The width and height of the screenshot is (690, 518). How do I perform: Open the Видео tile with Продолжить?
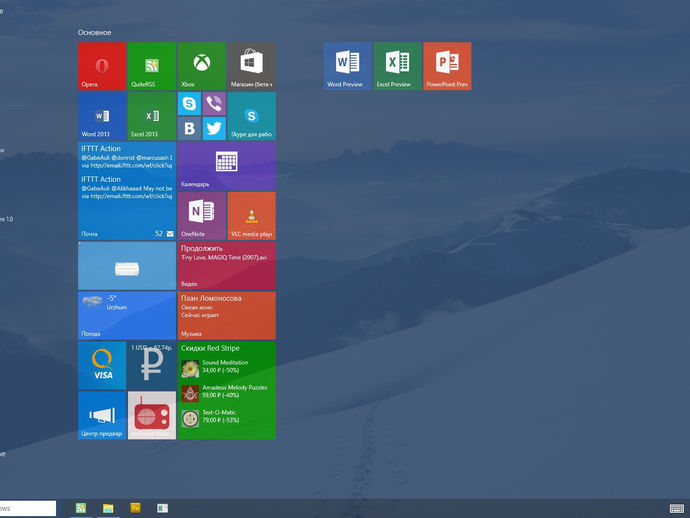[x=227, y=266]
